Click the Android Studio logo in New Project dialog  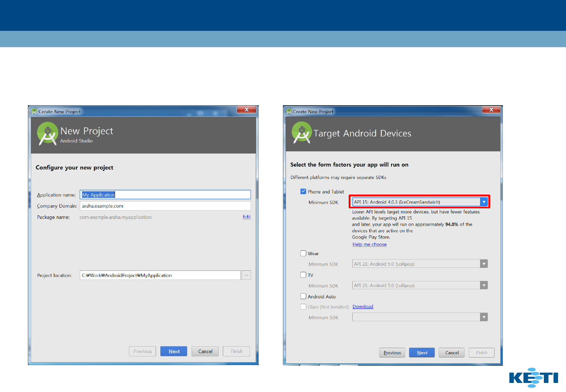tap(48, 134)
